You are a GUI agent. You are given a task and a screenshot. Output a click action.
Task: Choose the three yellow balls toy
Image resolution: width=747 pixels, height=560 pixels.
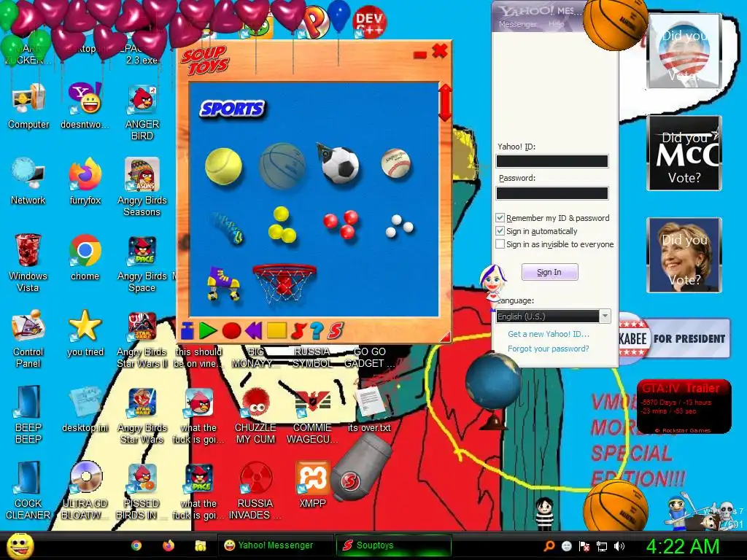coord(282,225)
